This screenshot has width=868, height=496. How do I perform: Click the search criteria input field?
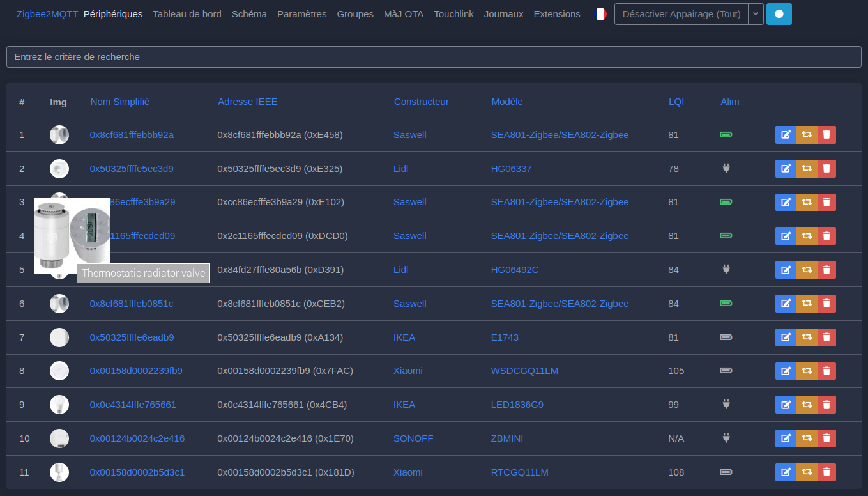(x=434, y=56)
